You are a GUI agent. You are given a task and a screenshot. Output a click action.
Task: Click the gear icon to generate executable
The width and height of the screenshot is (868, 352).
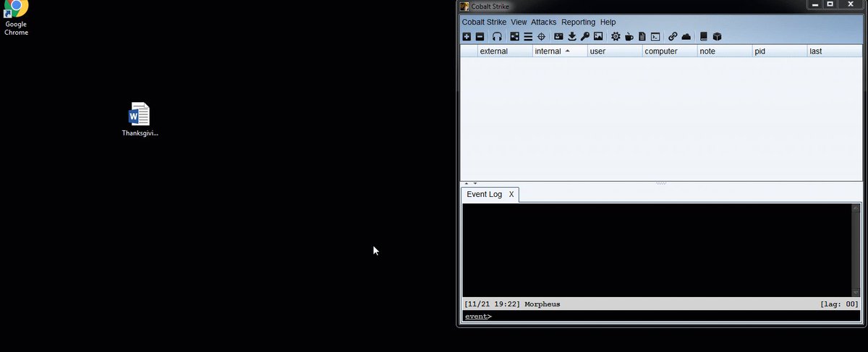coord(616,36)
